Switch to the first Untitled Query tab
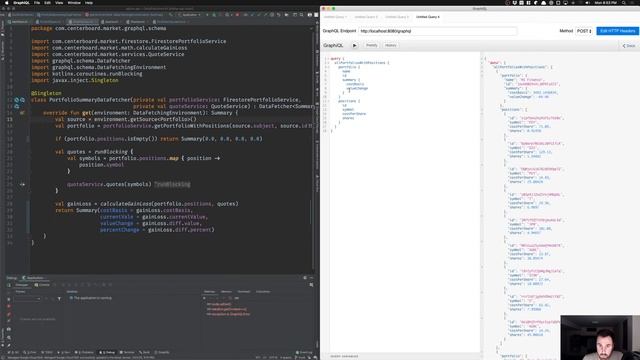This screenshot has width=640, height=360. click(x=336, y=17)
